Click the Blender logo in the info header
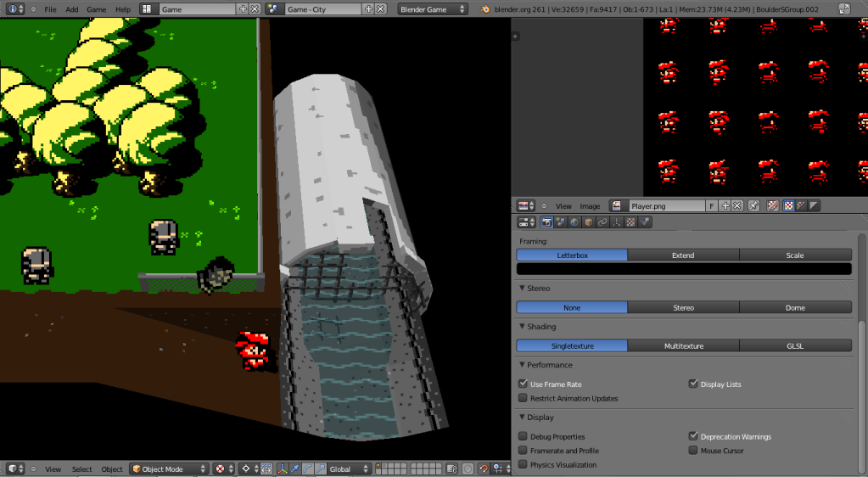868x477 pixels. pos(485,9)
